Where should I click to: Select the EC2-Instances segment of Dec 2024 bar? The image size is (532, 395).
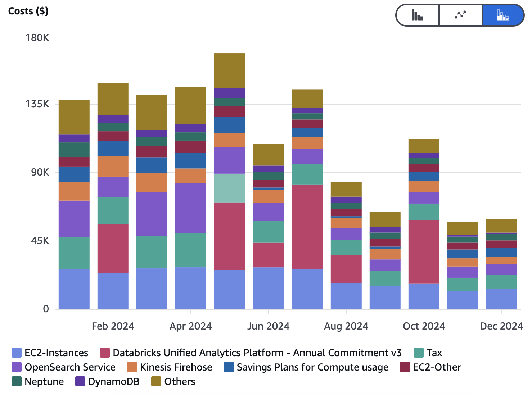pyautogui.click(x=502, y=299)
